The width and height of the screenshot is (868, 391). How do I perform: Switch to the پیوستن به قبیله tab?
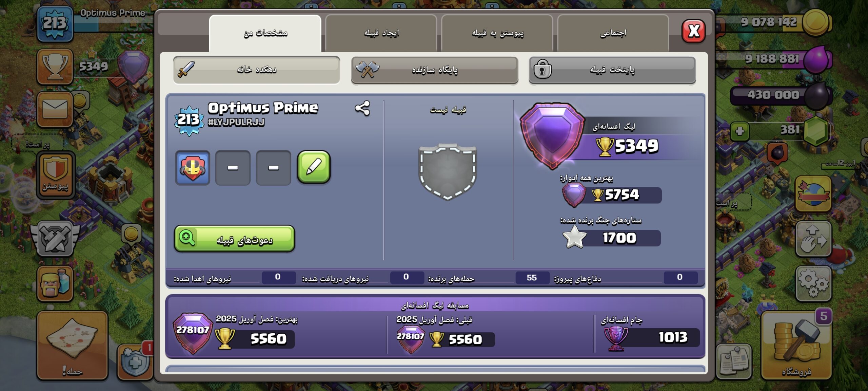(x=497, y=33)
